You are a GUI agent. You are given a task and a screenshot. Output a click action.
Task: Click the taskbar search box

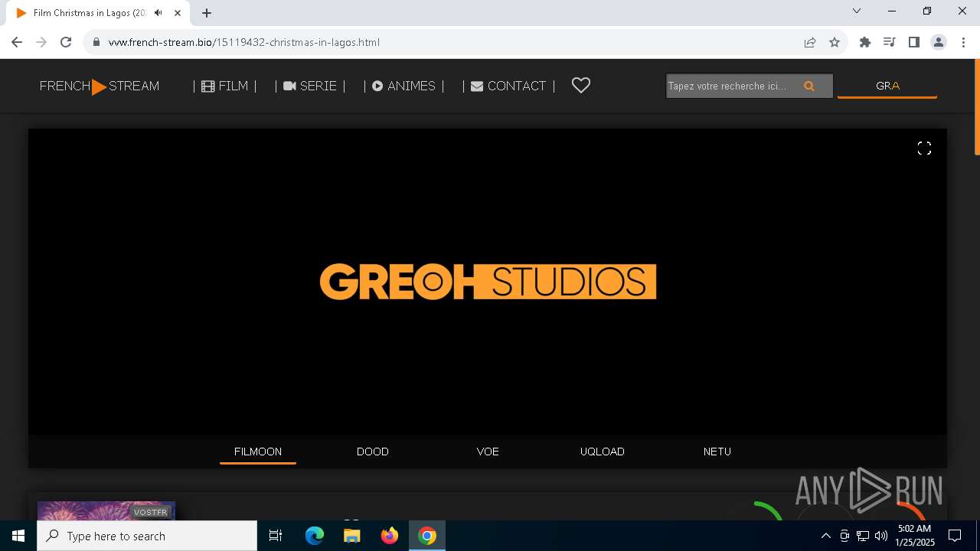[x=147, y=536]
